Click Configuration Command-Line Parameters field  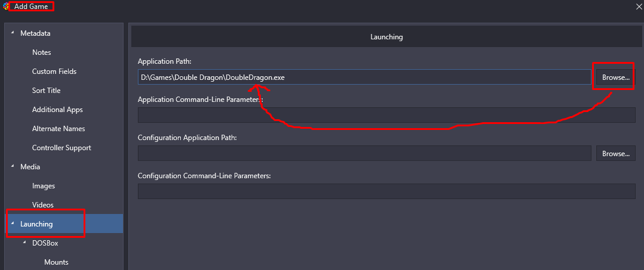click(387, 191)
